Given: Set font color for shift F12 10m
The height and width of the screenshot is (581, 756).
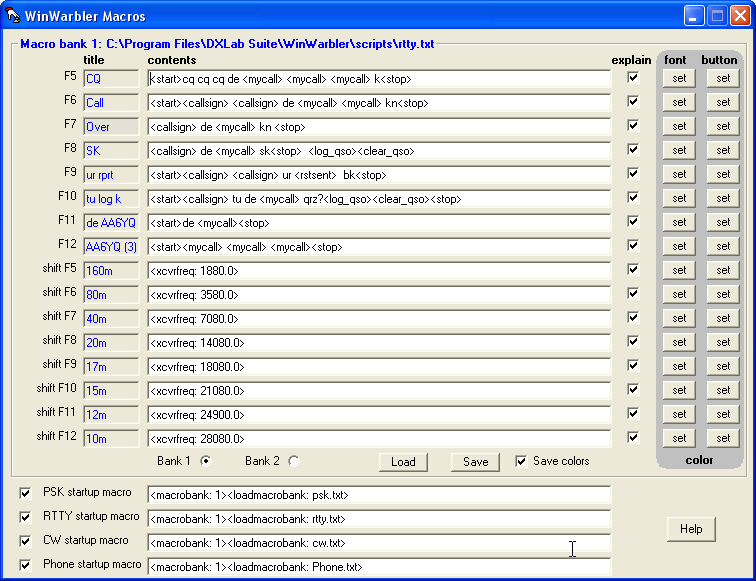Looking at the screenshot, I should point(679,438).
